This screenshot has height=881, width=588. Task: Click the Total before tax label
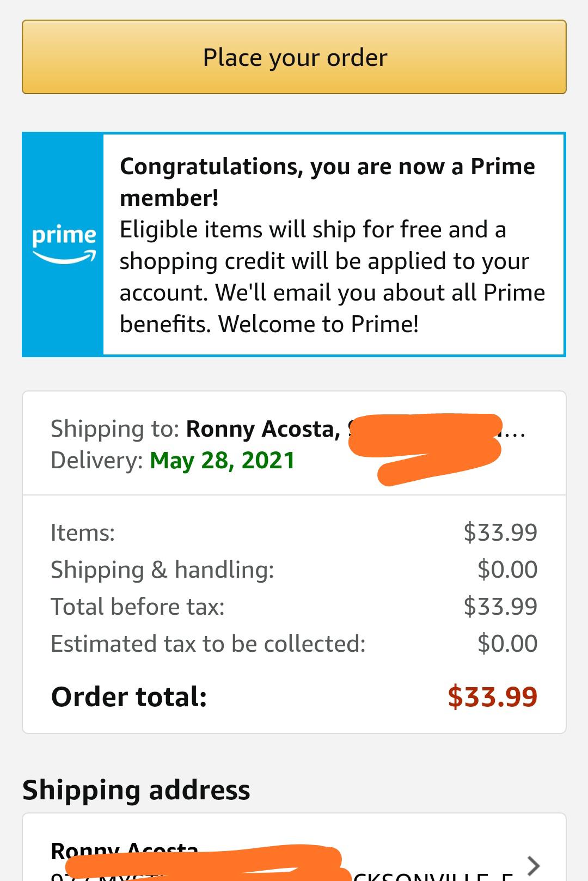137,607
